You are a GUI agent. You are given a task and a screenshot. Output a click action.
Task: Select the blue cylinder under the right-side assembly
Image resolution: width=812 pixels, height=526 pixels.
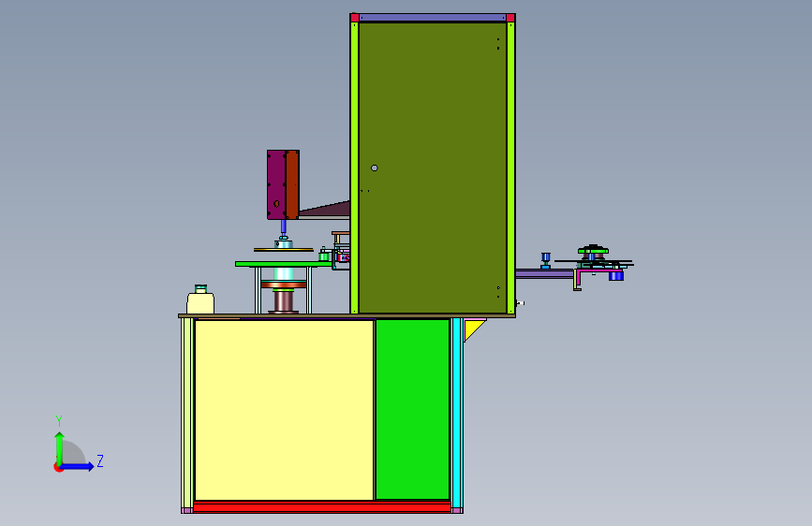(x=615, y=276)
